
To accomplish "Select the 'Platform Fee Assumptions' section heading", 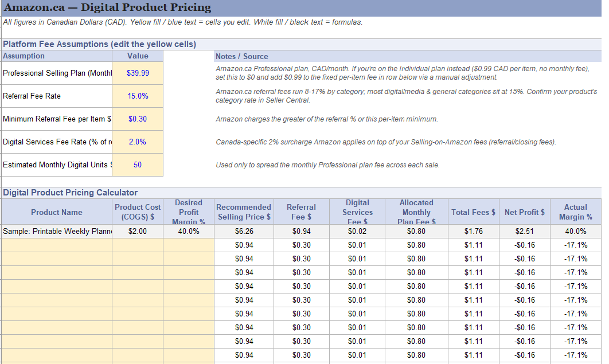I will click(x=302, y=44).
